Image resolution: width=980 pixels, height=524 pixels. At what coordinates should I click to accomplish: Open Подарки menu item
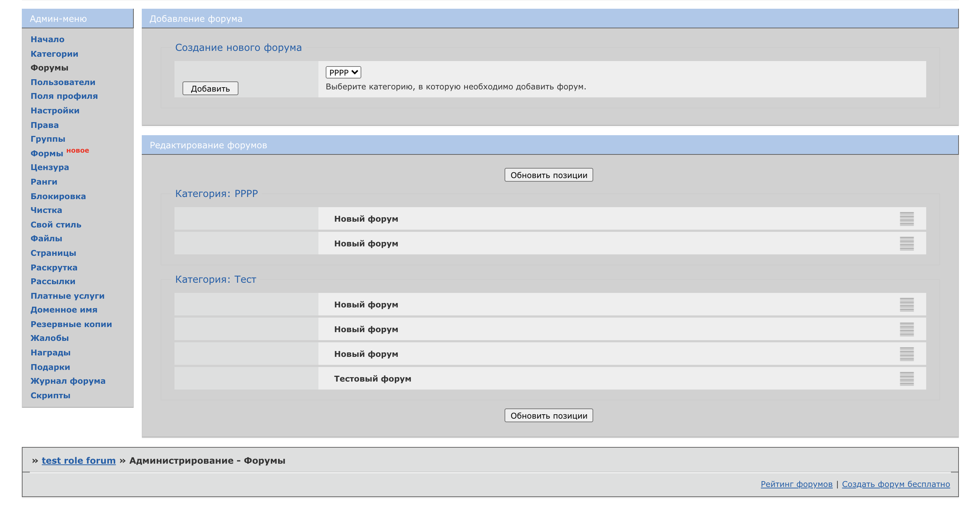click(x=50, y=367)
